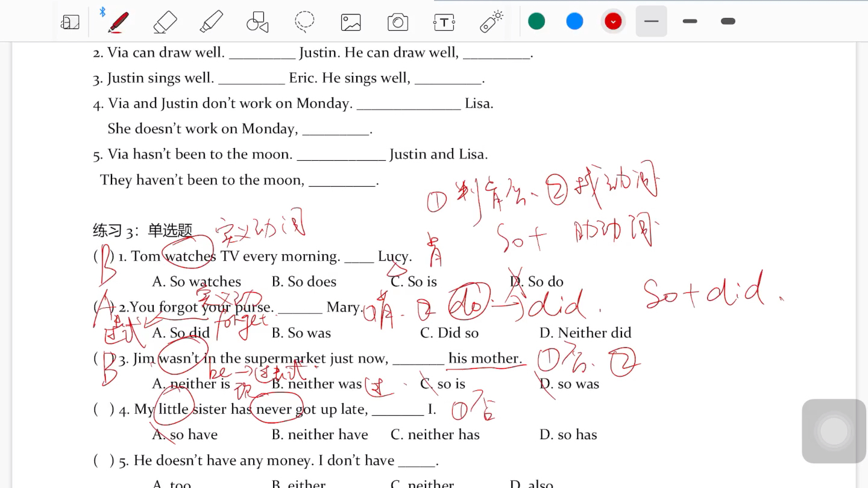Select the Eraser tool

click(165, 22)
